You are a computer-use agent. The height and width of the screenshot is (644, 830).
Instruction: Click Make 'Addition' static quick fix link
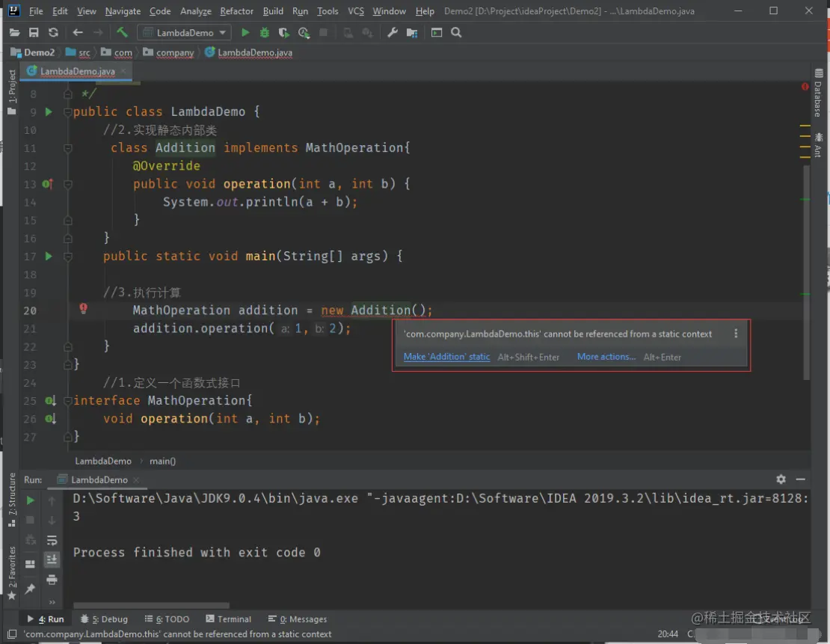446,357
